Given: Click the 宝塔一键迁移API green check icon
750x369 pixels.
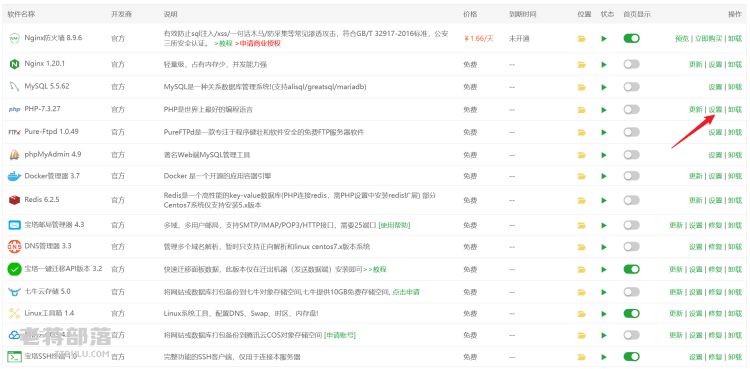Looking at the screenshot, I should [14, 269].
